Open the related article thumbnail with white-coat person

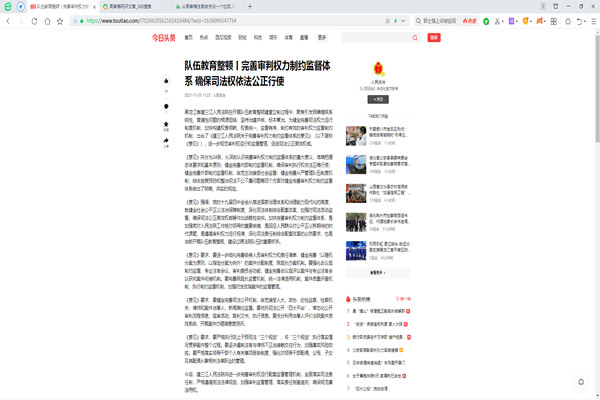(x=356, y=136)
